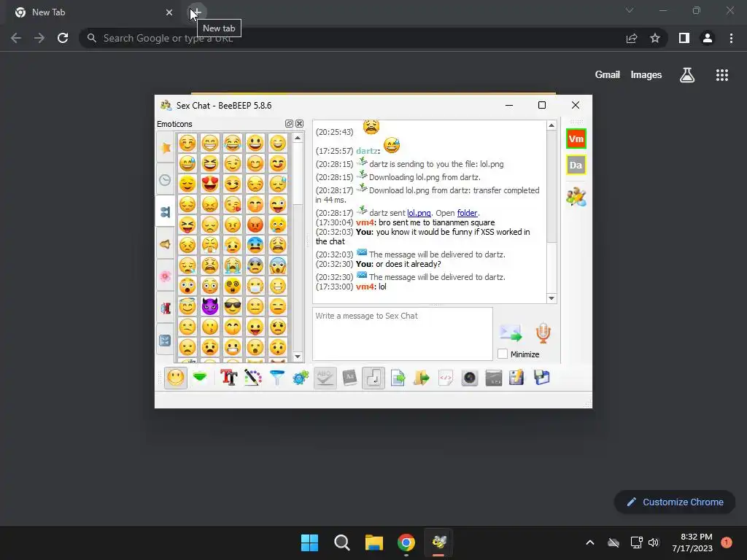Viewport: 747px width, 560px height.
Task: Insert the red angry face emoticon
Action: (x=255, y=225)
